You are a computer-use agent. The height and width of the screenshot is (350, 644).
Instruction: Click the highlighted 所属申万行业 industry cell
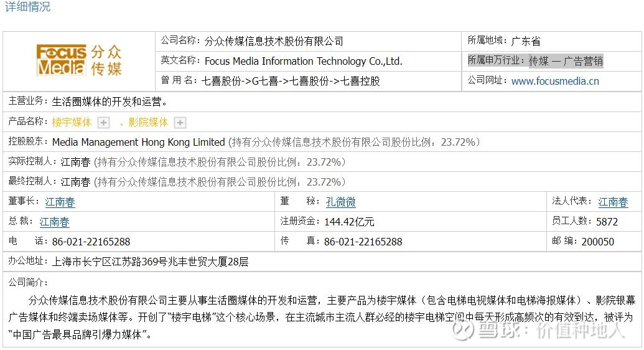point(535,61)
